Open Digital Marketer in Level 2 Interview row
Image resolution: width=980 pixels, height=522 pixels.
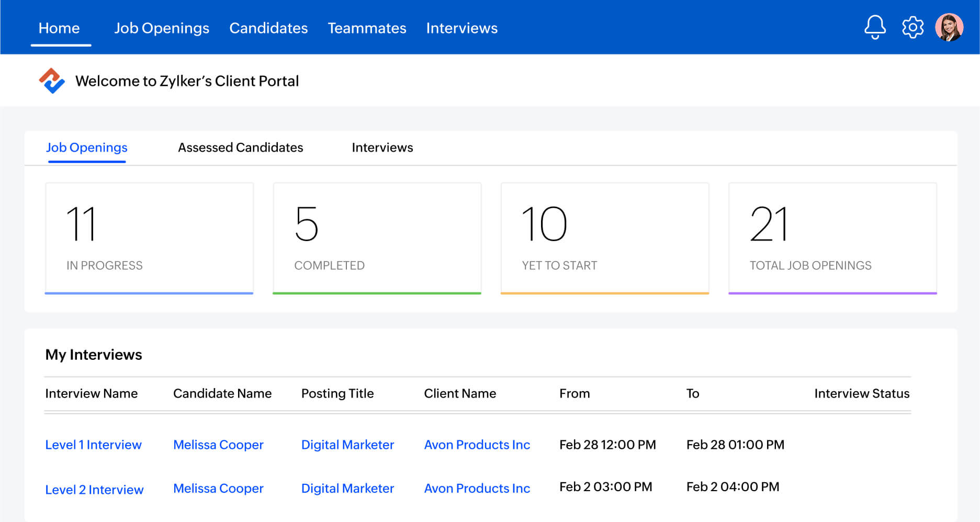[347, 488]
